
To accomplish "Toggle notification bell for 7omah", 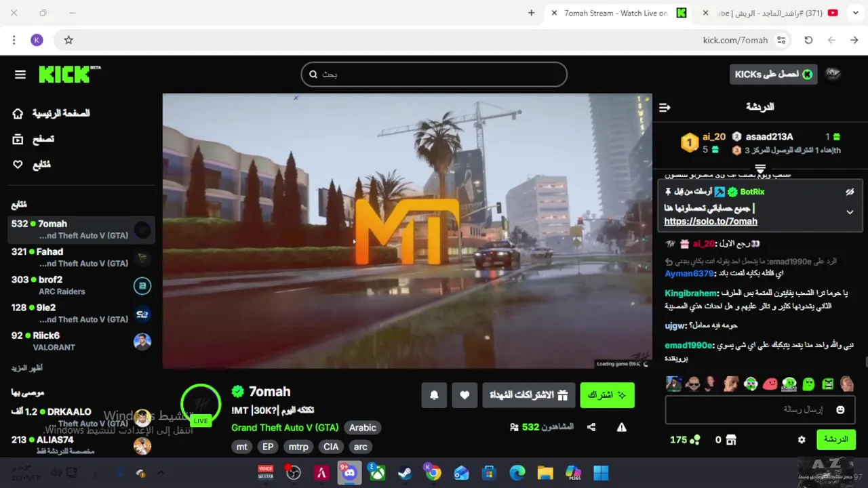I will pyautogui.click(x=434, y=395).
